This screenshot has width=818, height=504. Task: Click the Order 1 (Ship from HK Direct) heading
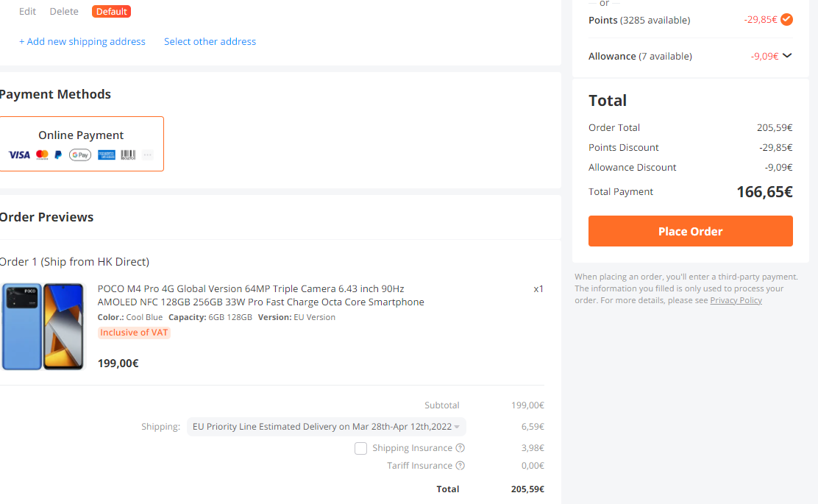(x=74, y=262)
